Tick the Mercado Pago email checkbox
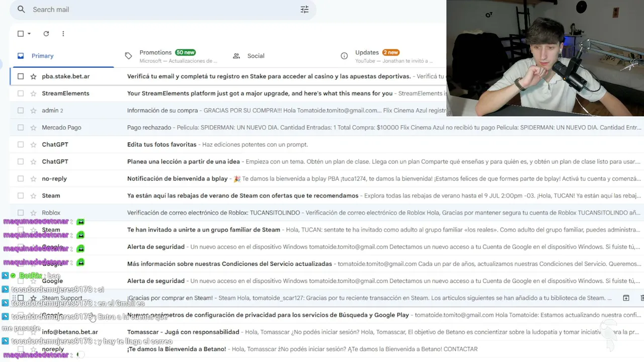 point(21,128)
